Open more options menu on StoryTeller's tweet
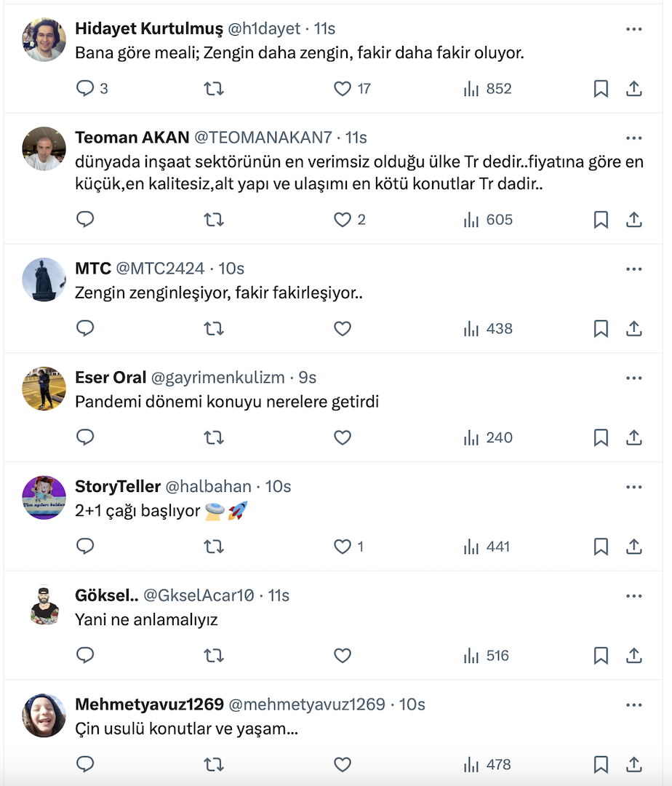 (x=634, y=487)
